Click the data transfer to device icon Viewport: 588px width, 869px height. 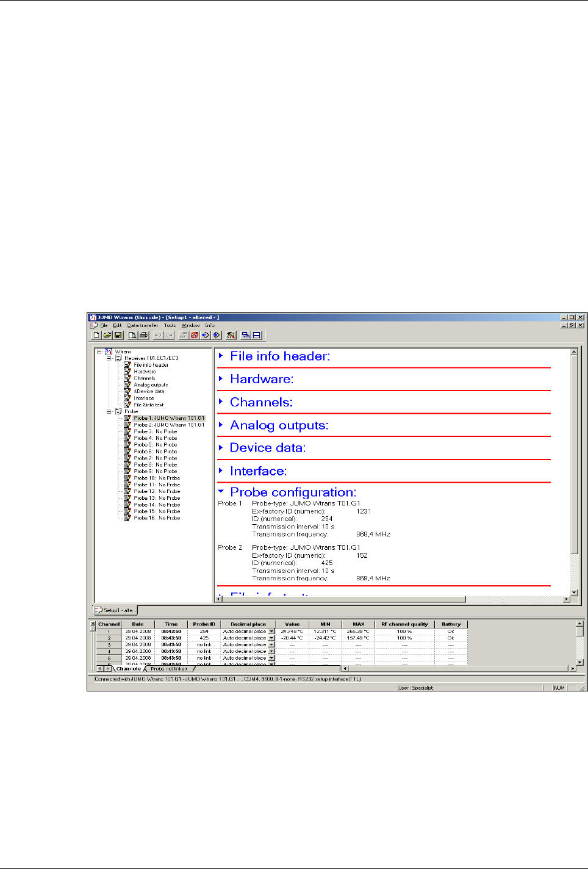[206, 335]
